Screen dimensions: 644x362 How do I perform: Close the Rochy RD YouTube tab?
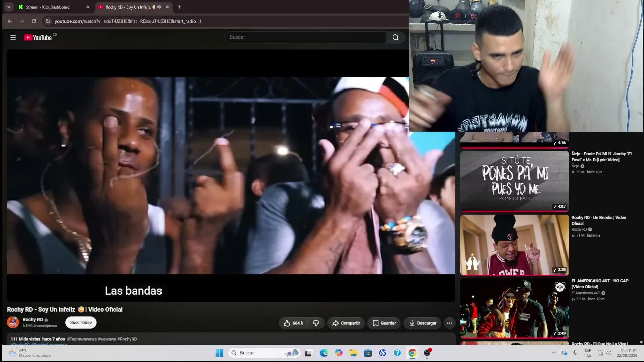coord(167,7)
